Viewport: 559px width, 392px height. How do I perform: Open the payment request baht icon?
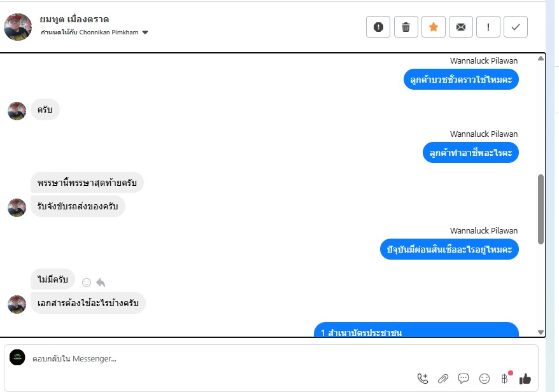coord(504,379)
